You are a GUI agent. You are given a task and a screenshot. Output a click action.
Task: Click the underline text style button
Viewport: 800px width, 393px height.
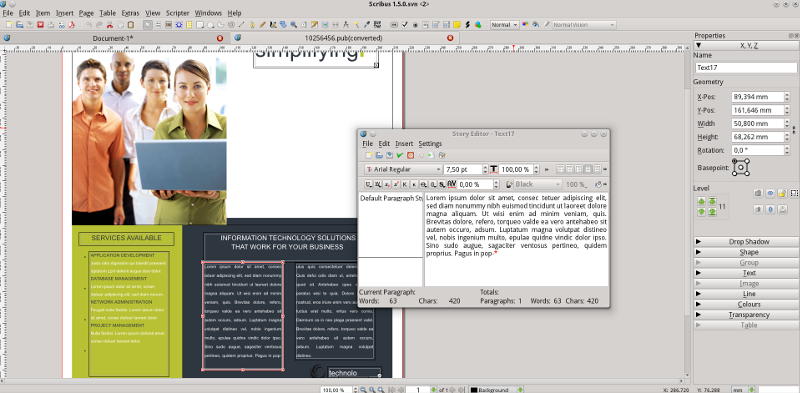pos(368,184)
